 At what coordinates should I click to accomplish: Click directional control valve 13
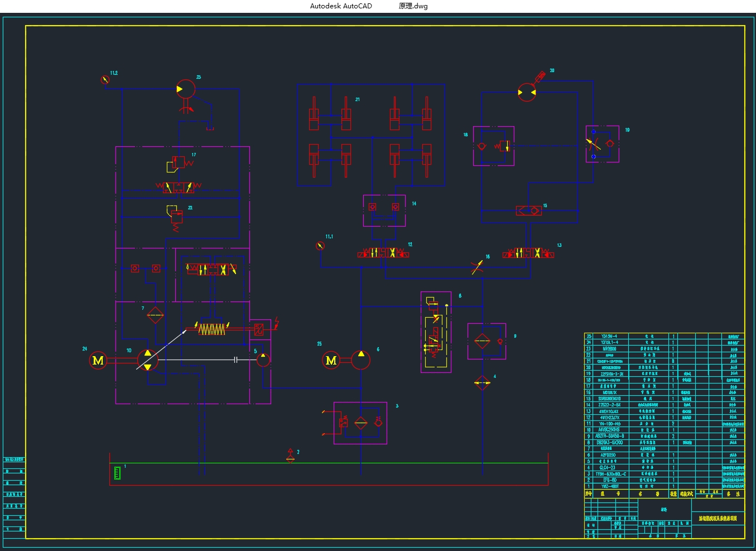[528, 253]
